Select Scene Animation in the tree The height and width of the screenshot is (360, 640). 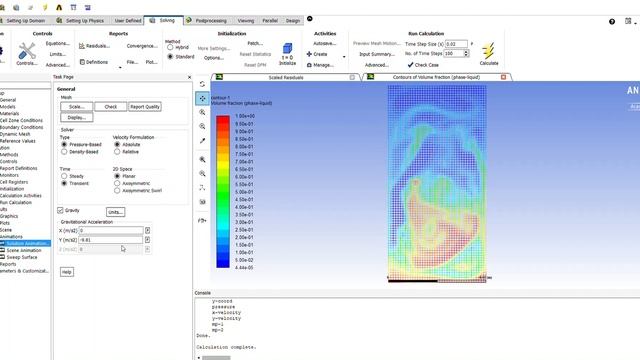coord(24,250)
